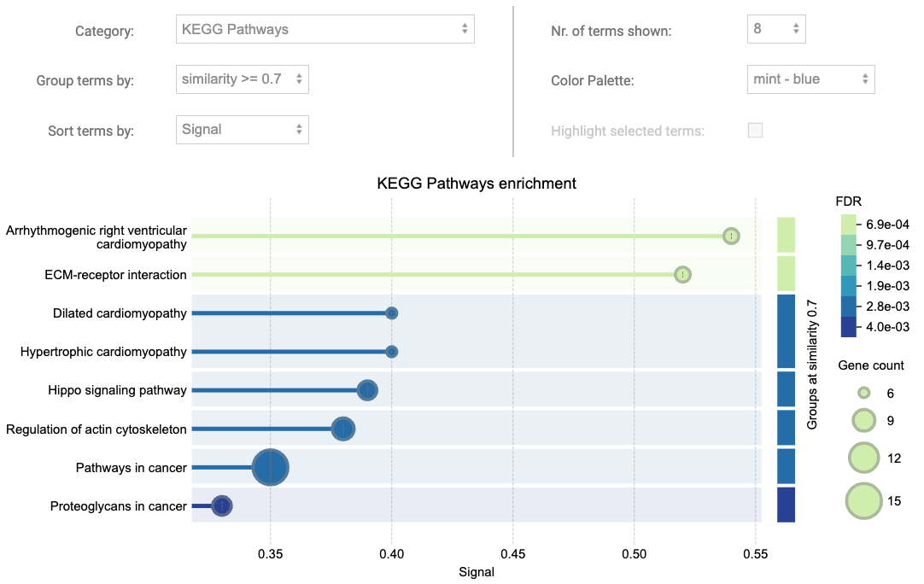Enable Highlight selected terms

[755, 130]
